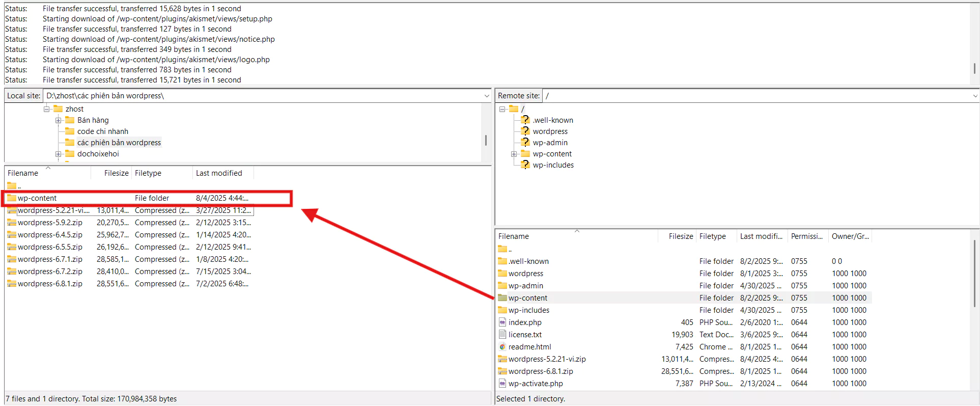This screenshot has width=980, height=406.
Task: Click local status bar total size text
Action: pos(91,399)
